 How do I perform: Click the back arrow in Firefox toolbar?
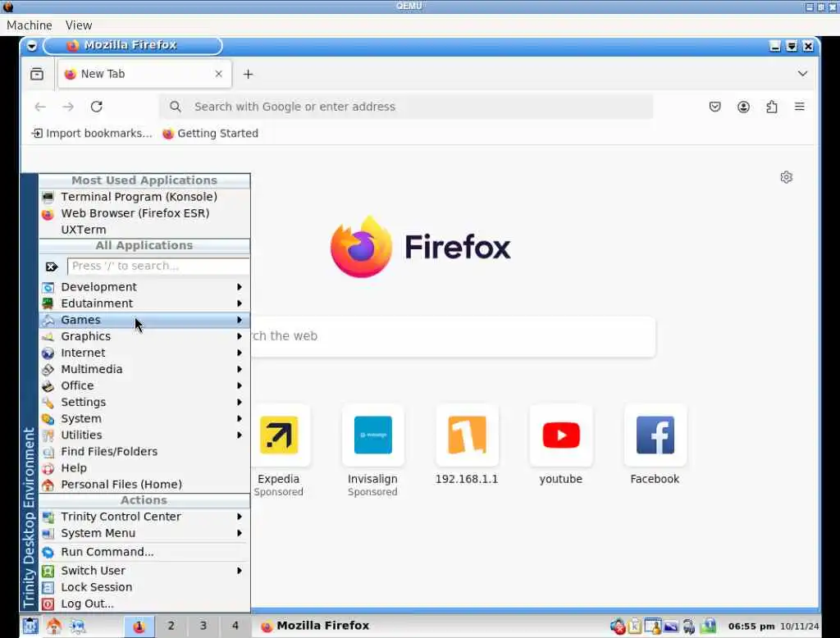[40, 107]
